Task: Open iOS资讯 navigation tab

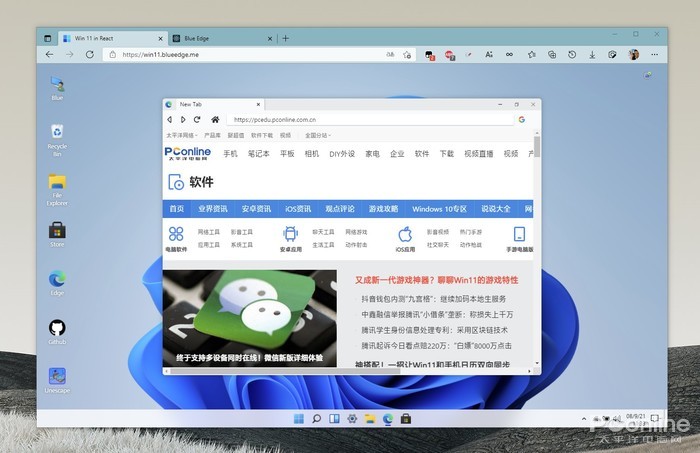Action: point(298,208)
